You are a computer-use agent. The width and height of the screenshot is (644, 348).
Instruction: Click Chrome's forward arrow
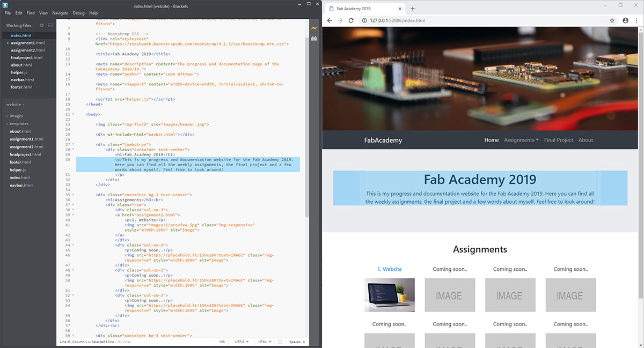click(x=340, y=20)
